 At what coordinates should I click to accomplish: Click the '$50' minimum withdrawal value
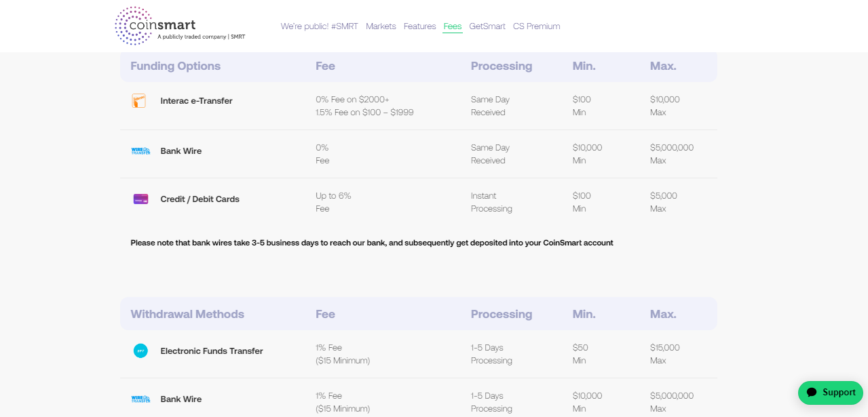(581, 348)
